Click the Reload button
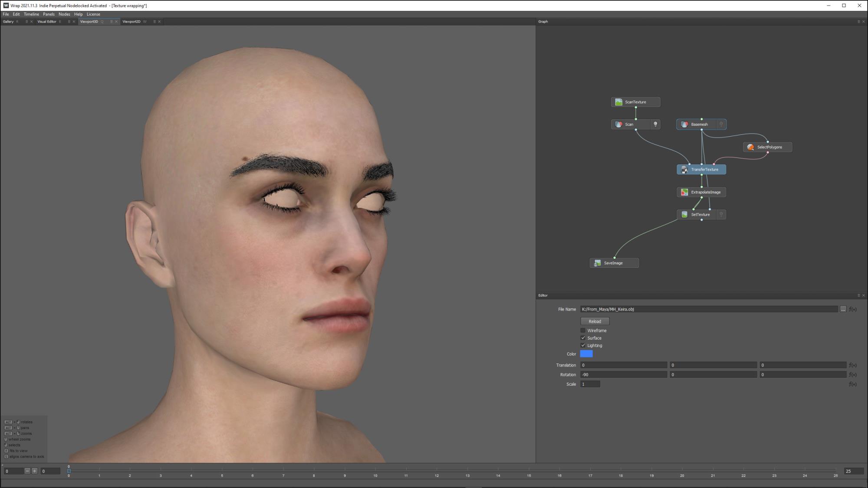The width and height of the screenshot is (868, 488). [595, 321]
